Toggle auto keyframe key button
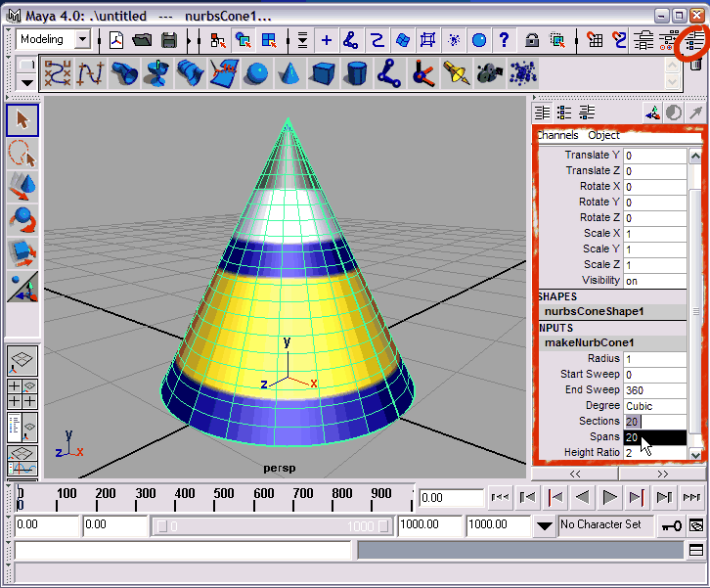The image size is (710, 588). (x=671, y=525)
